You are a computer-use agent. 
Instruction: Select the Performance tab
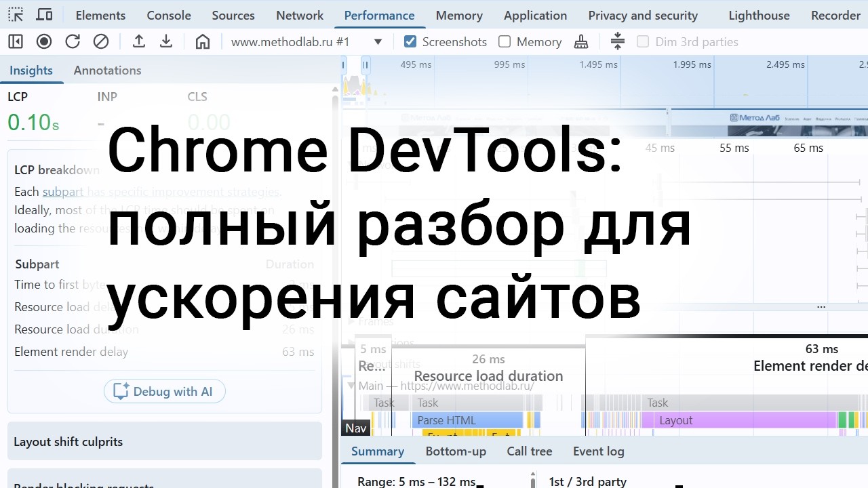pos(379,15)
